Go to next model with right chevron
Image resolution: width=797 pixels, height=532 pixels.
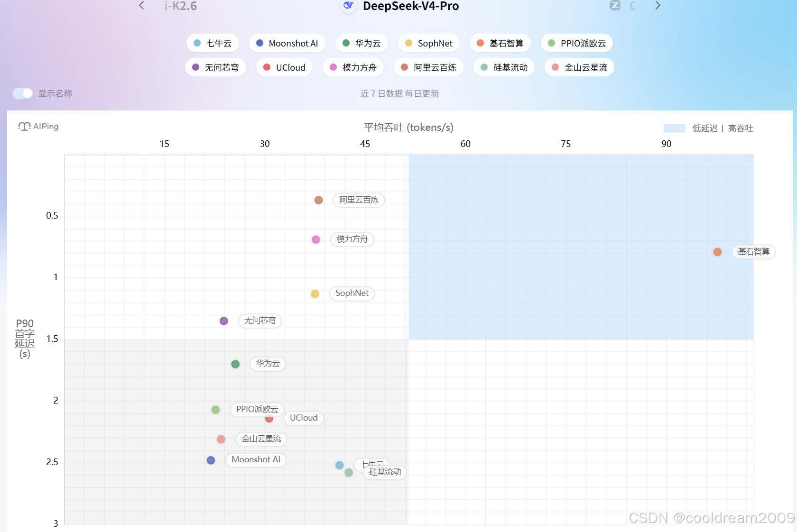point(658,6)
